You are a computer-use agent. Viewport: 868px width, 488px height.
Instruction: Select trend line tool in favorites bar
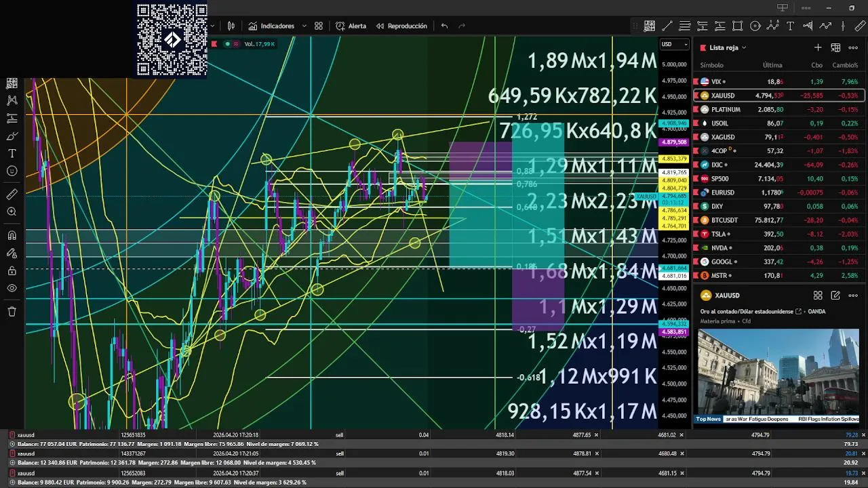[667, 26]
